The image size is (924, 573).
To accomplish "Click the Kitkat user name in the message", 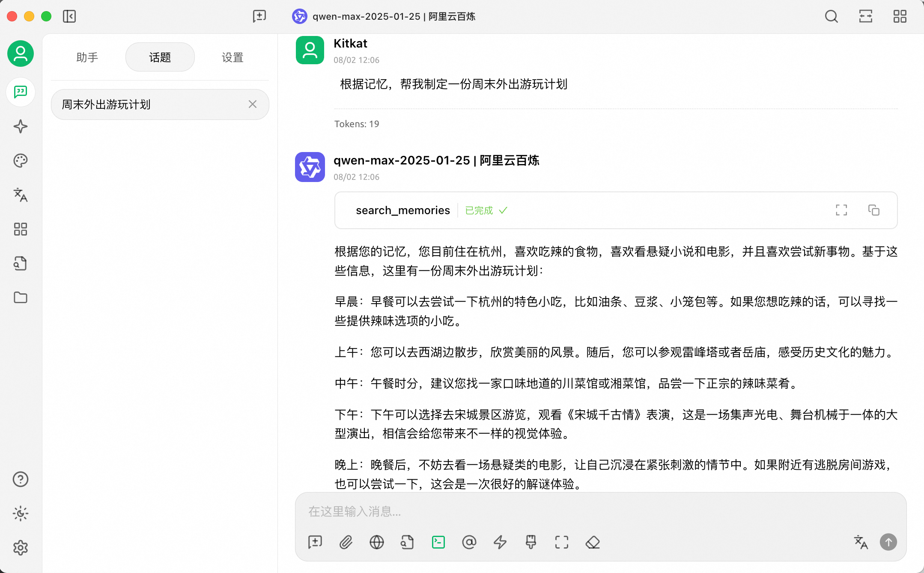I will tap(350, 43).
